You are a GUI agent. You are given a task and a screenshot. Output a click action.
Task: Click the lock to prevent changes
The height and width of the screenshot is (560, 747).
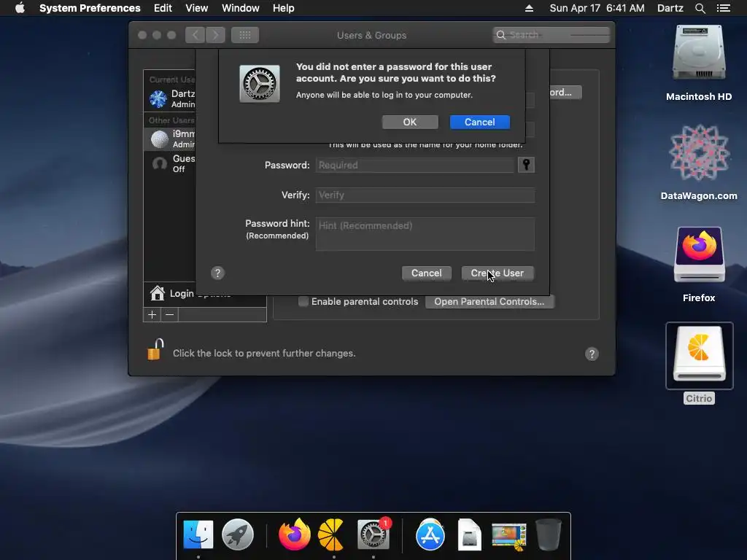click(156, 350)
